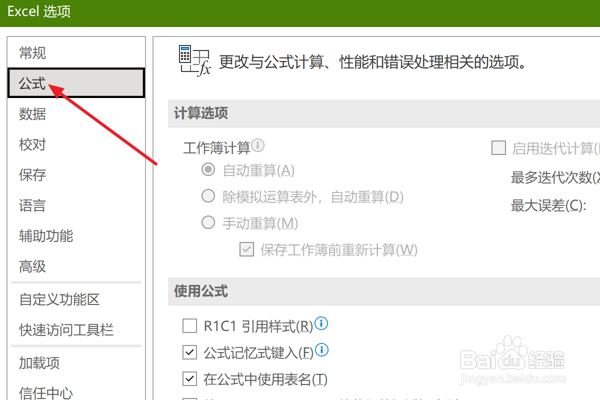Click the Excel 选项 dialog title
Image resolution: width=600 pixels, height=400 pixels.
39,11
